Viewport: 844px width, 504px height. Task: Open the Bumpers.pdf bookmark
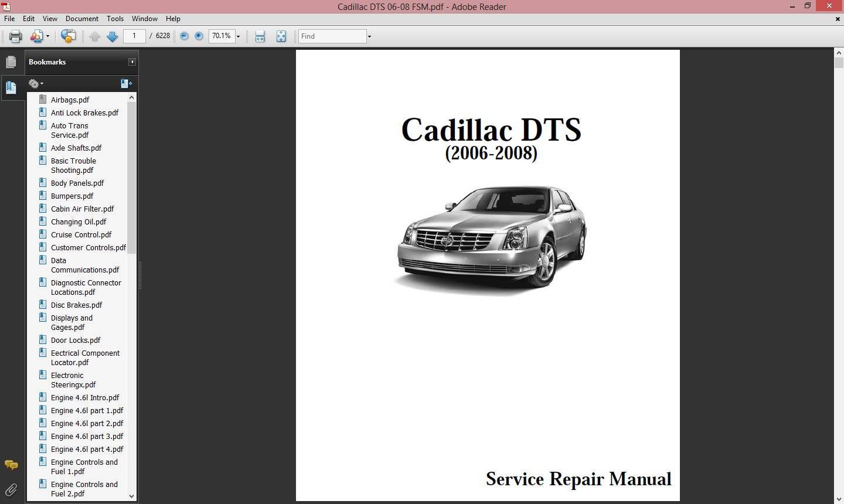(x=72, y=196)
